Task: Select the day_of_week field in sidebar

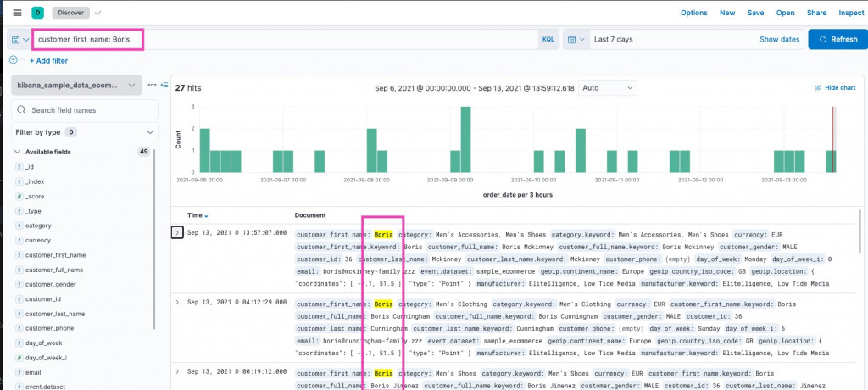Action: click(44, 343)
